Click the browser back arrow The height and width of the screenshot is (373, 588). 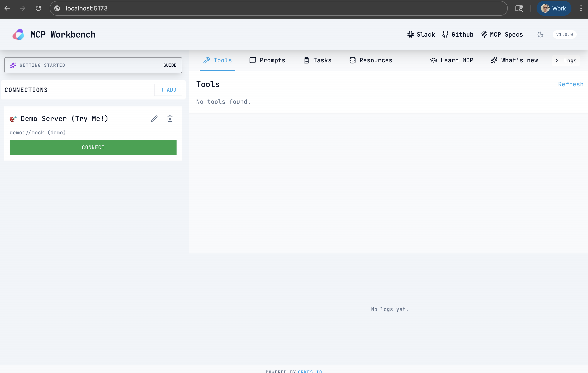coord(7,8)
